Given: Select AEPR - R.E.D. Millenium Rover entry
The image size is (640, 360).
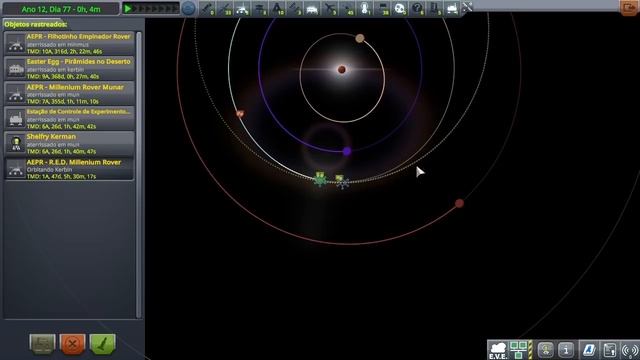Looking at the screenshot, I should 69,169.
